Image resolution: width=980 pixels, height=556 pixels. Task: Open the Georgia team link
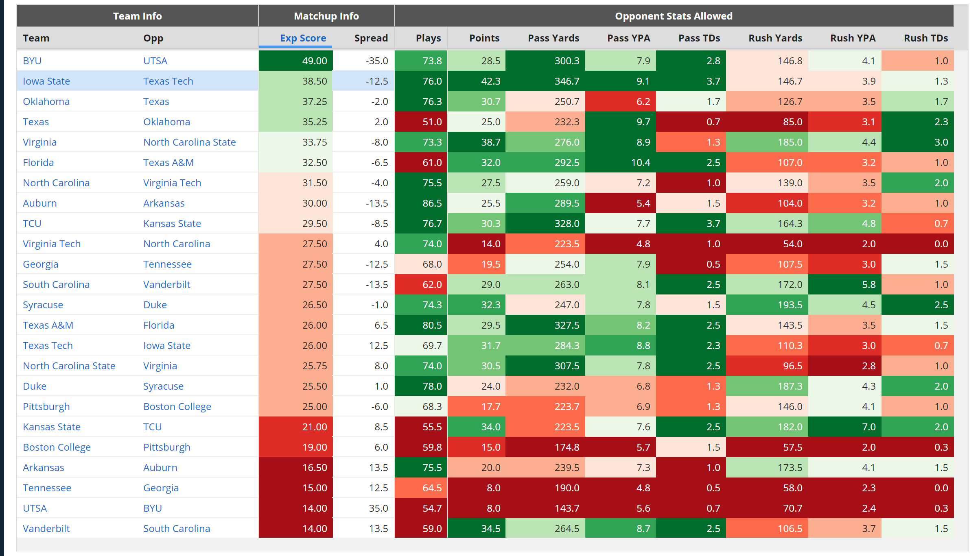(41, 264)
